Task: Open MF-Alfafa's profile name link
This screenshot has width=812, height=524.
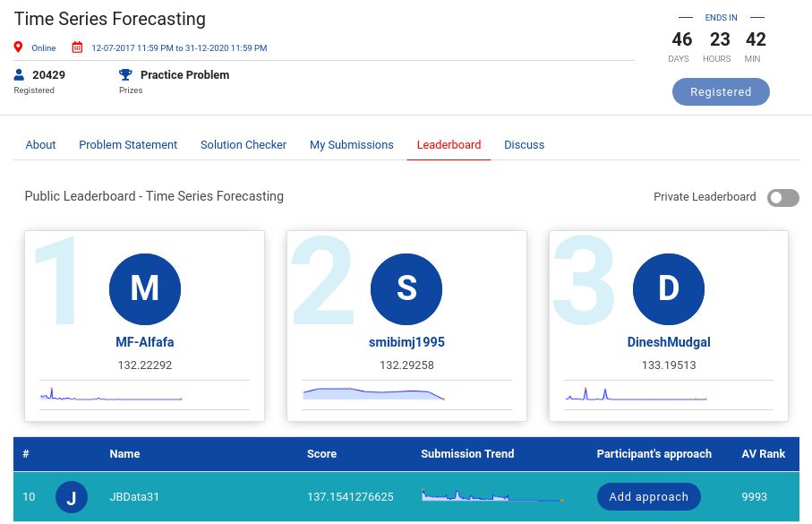Action: 145,342
